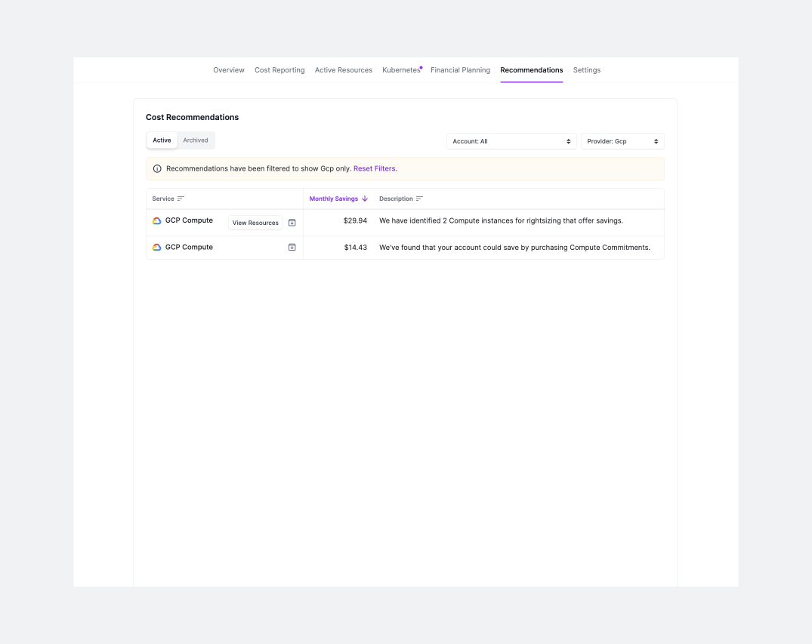Archive the $14.43 Compute Commitments recommendation
The width and height of the screenshot is (812, 644).
[x=292, y=247]
